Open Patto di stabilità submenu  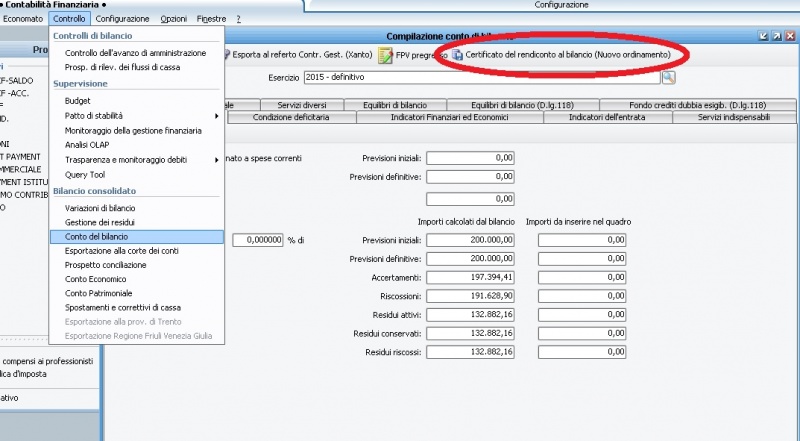(x=136, y=116)
